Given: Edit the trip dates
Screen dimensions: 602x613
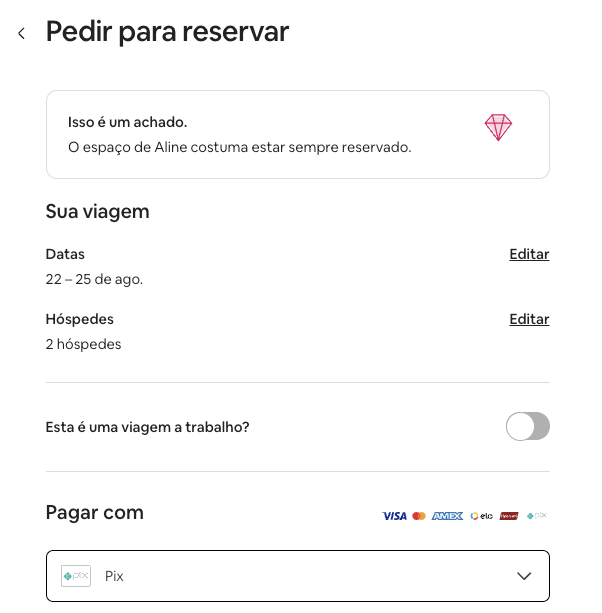Looking at the screenshot, I should click(x=529, y=254).
